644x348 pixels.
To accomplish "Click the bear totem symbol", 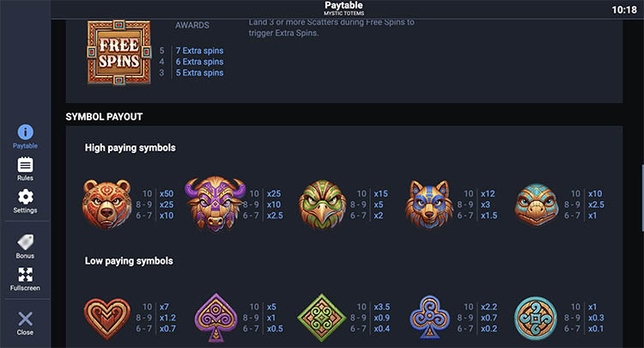I will pos(107,204).
